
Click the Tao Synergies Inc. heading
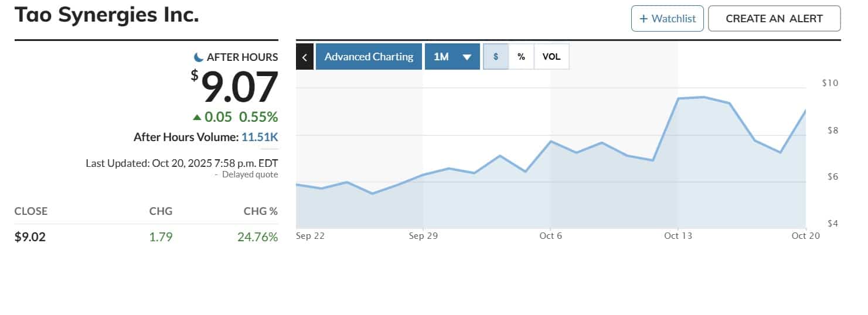[107, 15]
